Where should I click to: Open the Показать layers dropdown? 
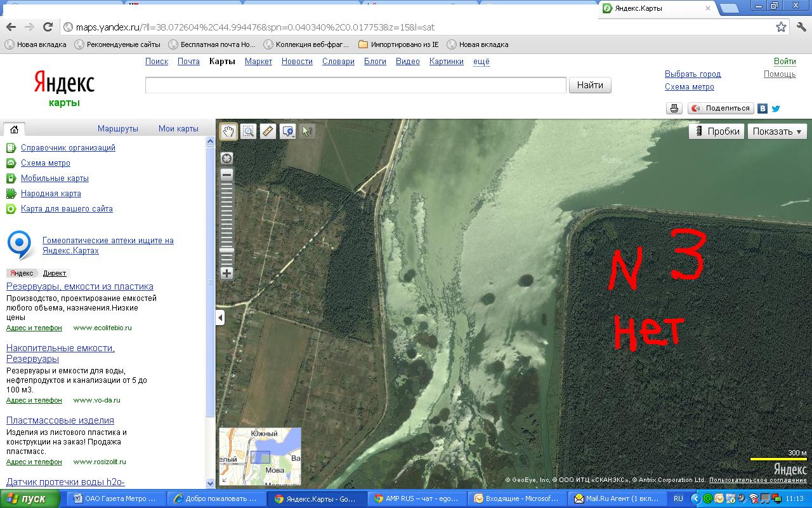click(777, 131)
